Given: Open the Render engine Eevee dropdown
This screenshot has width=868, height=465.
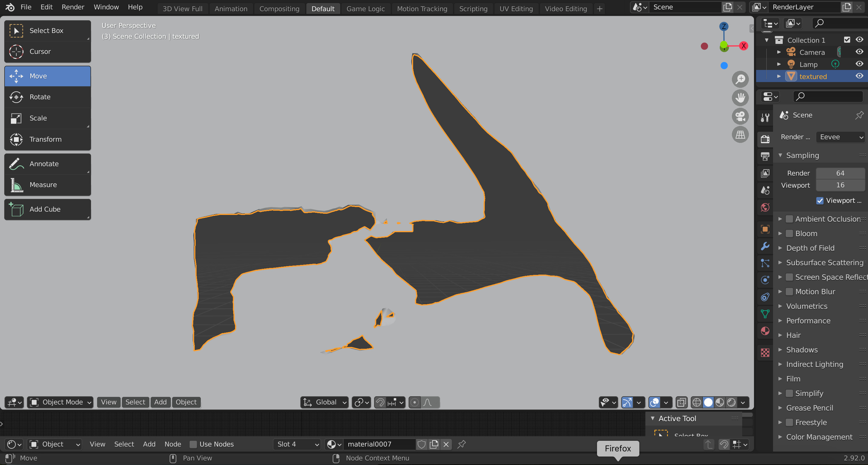Looking at the screenshot, I should point(841,137).
